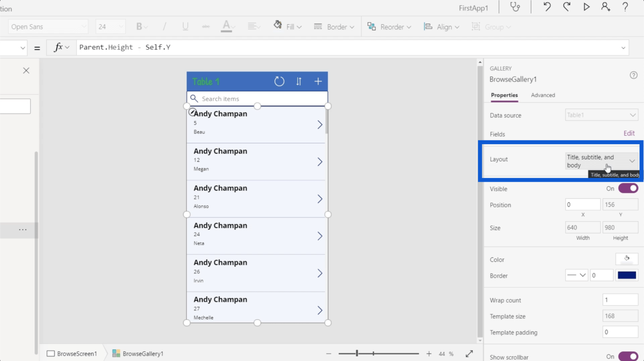This screenshot has width=644, height=361.
Task: Open the Border dropdown in toolbar
Action: tap(334, 26)
